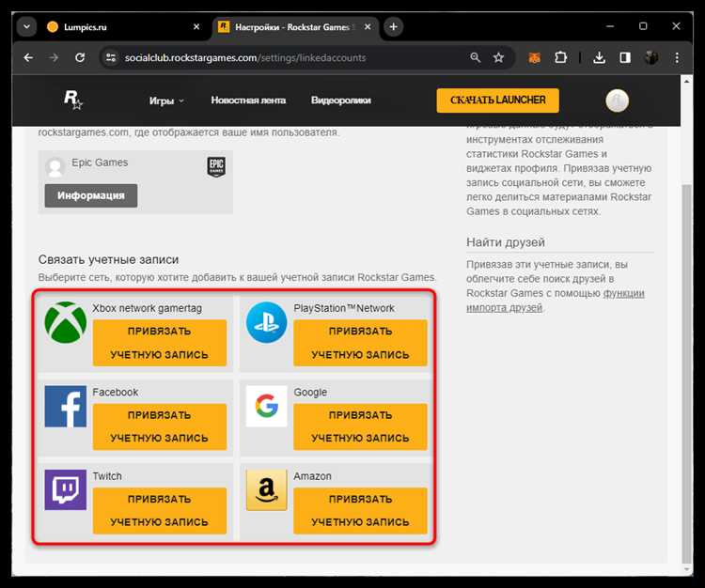The height and width of the screenshot is (588, 705).
Task: Click the Rockstar Games logo
Action: 72,100
